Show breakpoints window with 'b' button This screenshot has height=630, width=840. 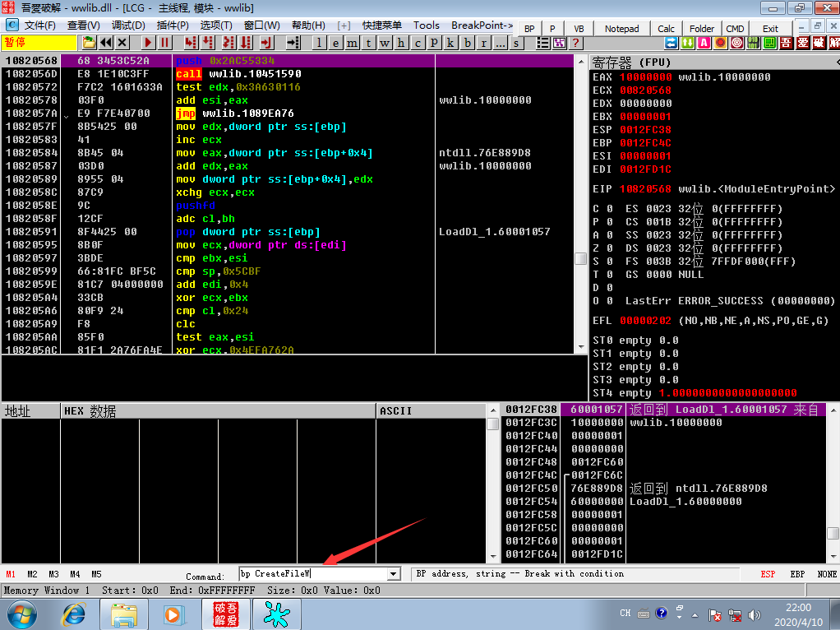467,43
